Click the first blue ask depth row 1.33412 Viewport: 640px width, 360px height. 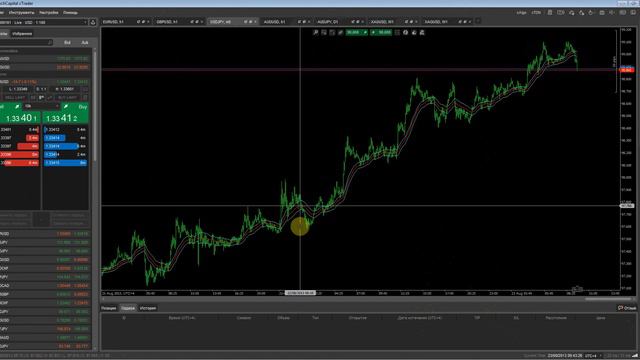click(65, 129)
